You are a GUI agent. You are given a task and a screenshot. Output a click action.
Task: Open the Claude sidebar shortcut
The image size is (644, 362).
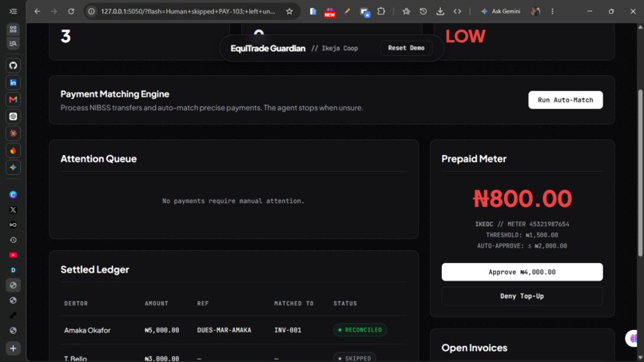[x=13, y=133]
